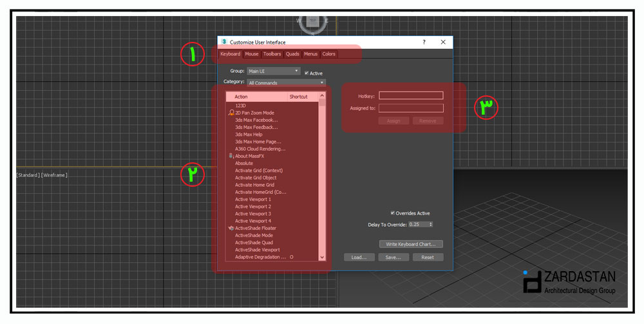Viewport: 644px width, 324px height.
Task: Toggle the Active checkbox beside Group
Action: (307, 73)
